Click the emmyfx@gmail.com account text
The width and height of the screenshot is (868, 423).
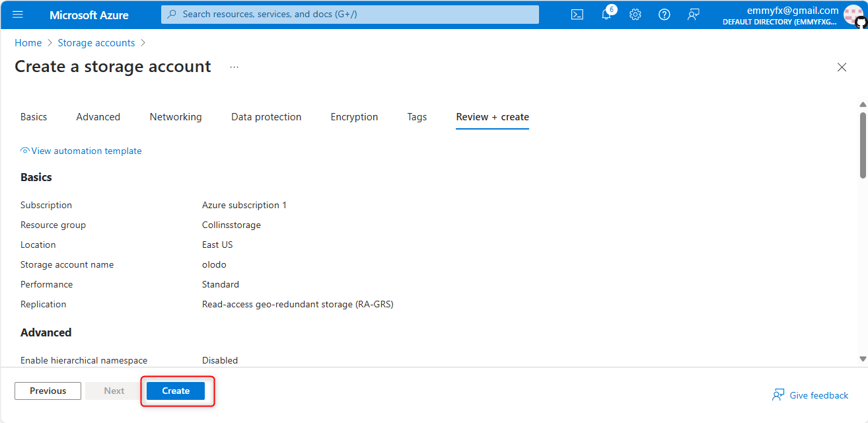pos(793,11)
